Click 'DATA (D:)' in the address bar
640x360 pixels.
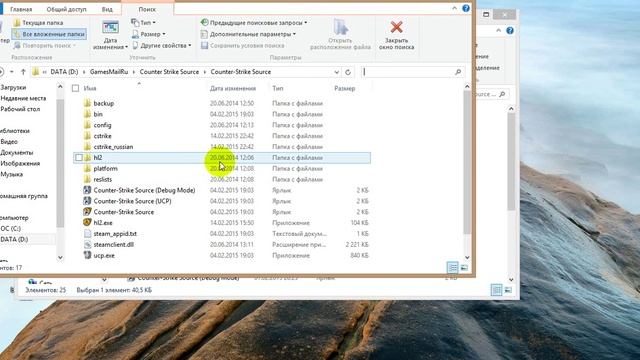pyautogui.click(x=64, y=72)
